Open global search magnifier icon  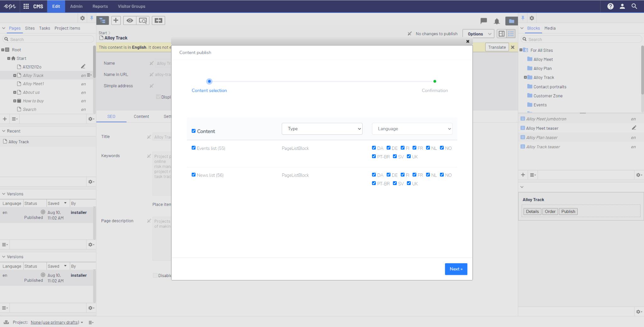point(634,6)
